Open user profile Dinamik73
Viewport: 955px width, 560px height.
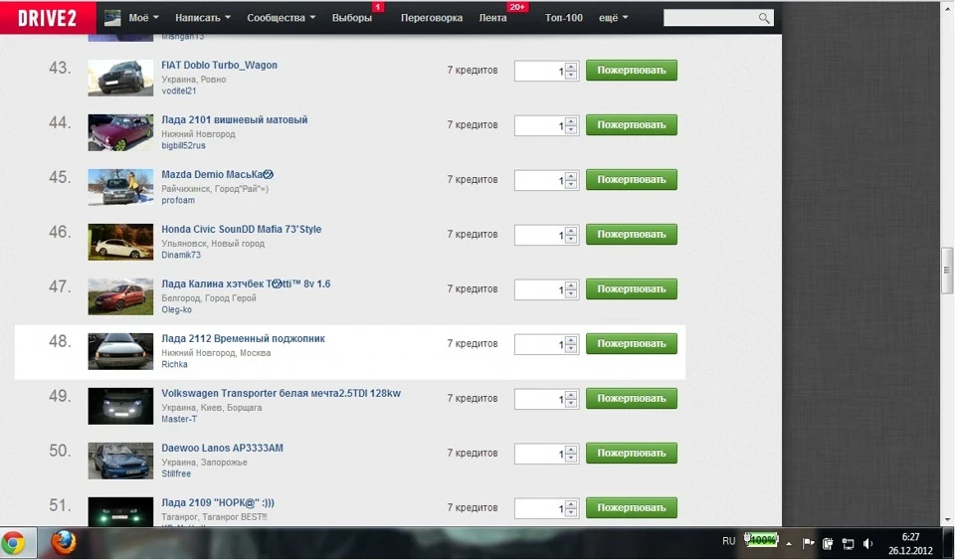(181, 256)
